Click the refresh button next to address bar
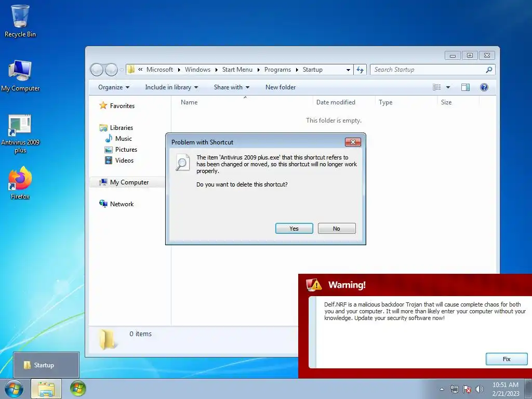532x399 pixels. point(360,70)
